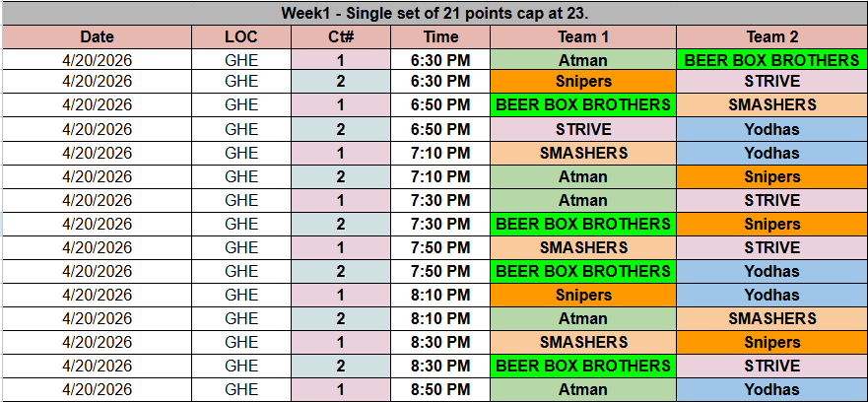868x402 pixels.
Task: Select Yodhas in the 7:10 PM row
Action: point(771,153)
